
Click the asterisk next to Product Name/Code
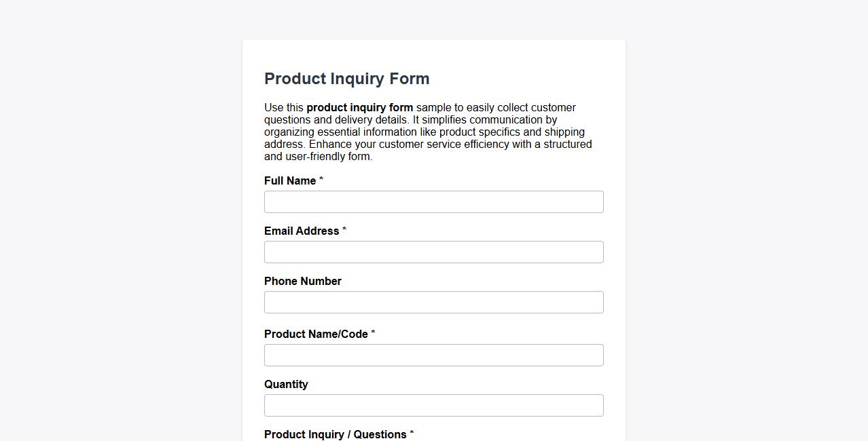(x=372, y=332)
